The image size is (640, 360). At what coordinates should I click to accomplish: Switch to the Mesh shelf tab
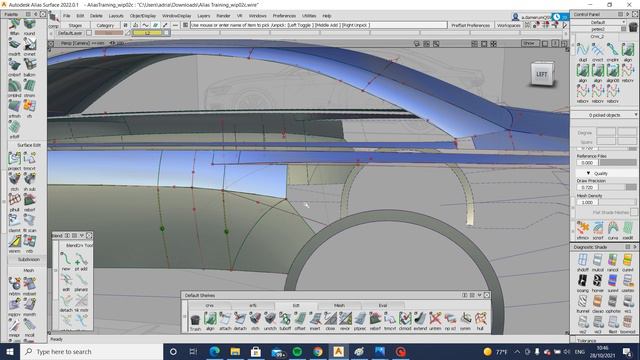click(339, 305)
